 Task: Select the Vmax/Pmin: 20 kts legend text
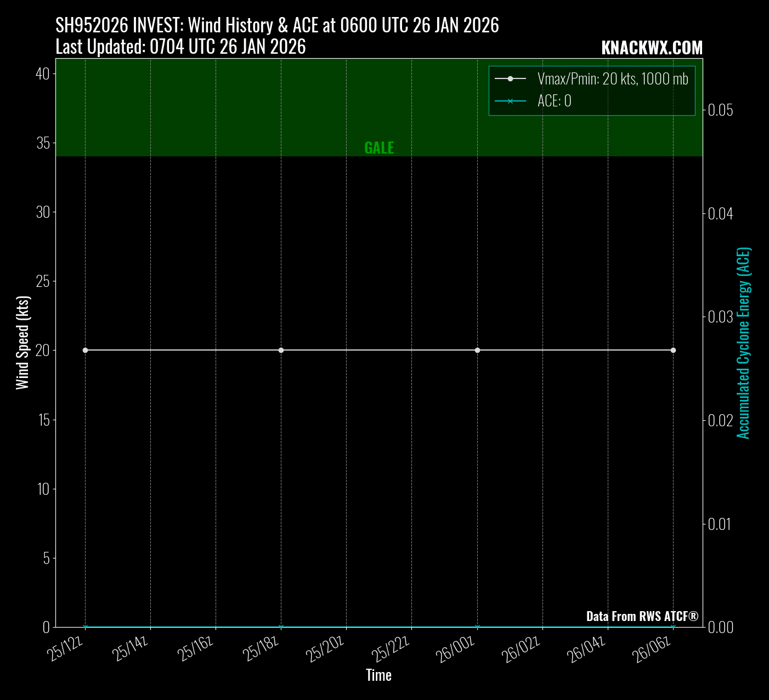[612, 79]
